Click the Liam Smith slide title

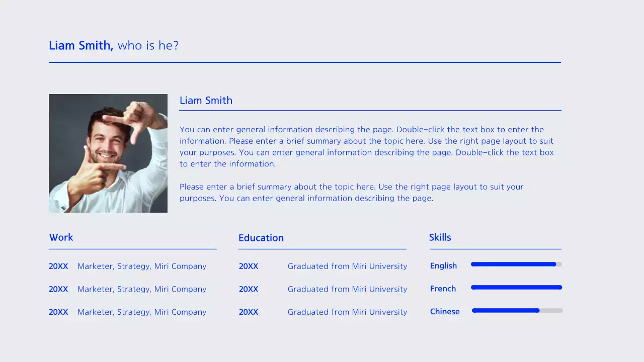click(114, 45)
